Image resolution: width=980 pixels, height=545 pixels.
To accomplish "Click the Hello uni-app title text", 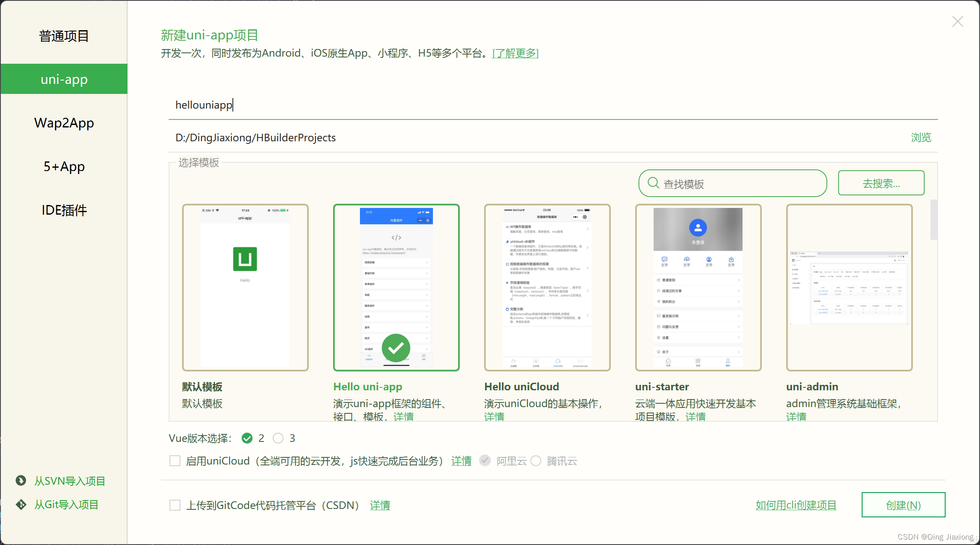I will pyautogui.click(x=367, y=387).
